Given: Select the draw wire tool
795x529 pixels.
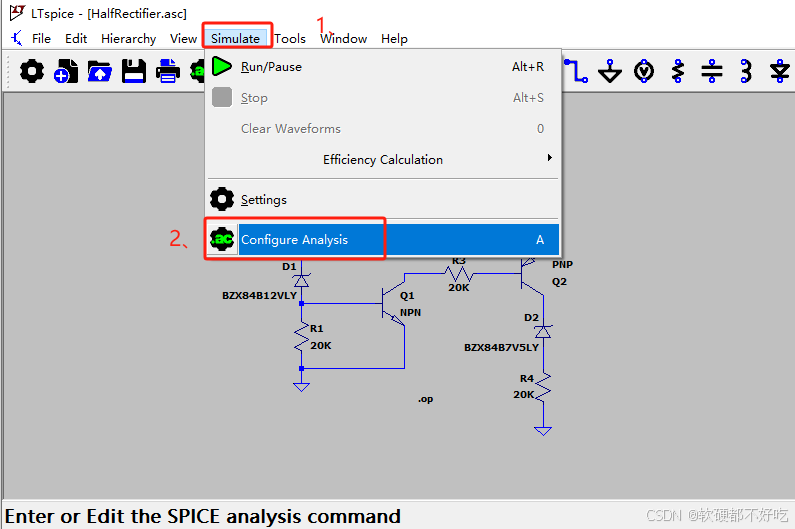Looking at the screenshot, I should click(576, 71).
